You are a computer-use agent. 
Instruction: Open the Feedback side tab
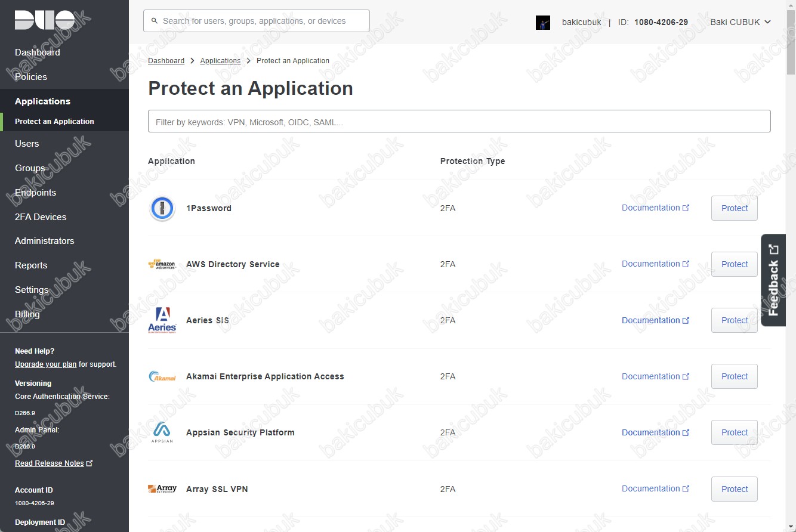(773, 280)
